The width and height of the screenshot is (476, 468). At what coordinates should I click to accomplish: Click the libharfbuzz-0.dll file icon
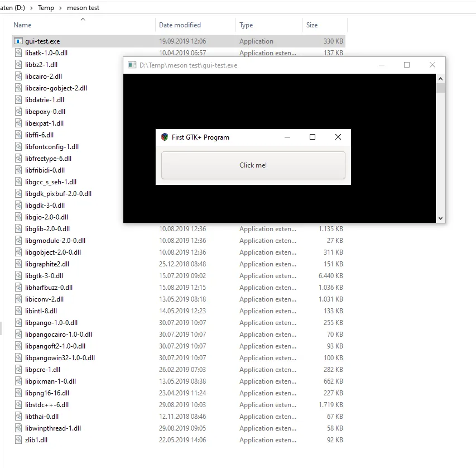pyautogui.click(x=18, y=288)
